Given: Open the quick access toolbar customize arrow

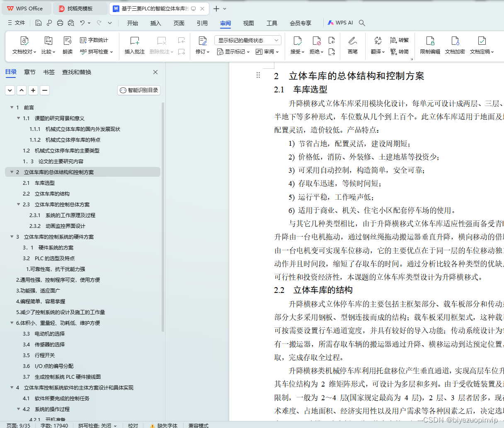Looking at the screenshot, I should [x=110, y=23].
